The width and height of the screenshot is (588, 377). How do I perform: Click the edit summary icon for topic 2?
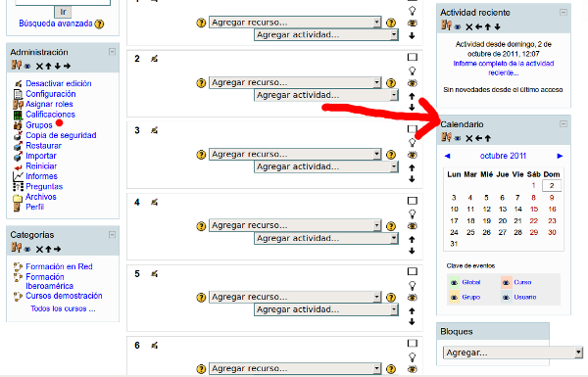[154, 59]
